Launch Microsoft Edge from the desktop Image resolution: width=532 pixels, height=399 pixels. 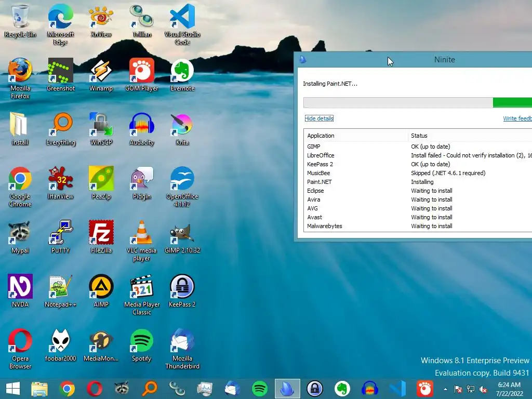[60, 24]
